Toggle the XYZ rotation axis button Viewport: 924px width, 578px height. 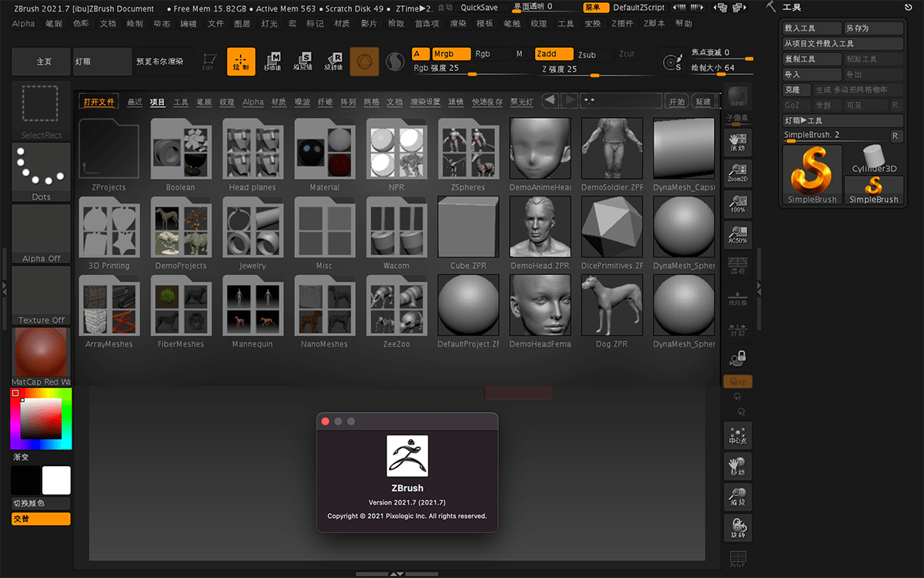738,382
